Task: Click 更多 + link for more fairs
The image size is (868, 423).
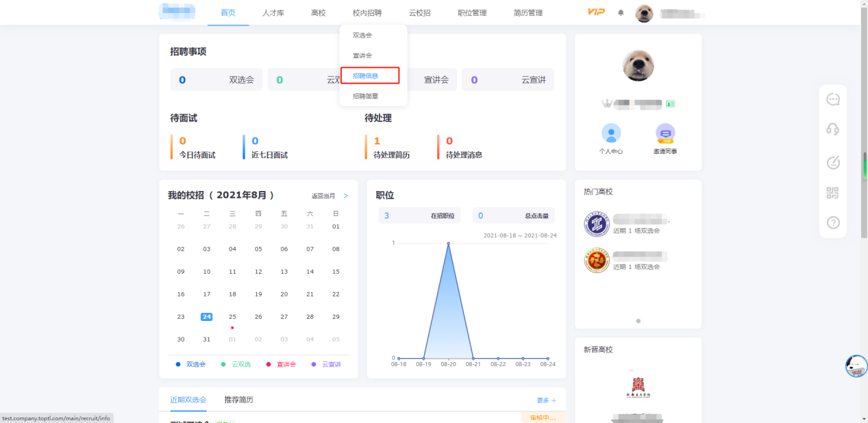Action: click(x=546, y=400)
